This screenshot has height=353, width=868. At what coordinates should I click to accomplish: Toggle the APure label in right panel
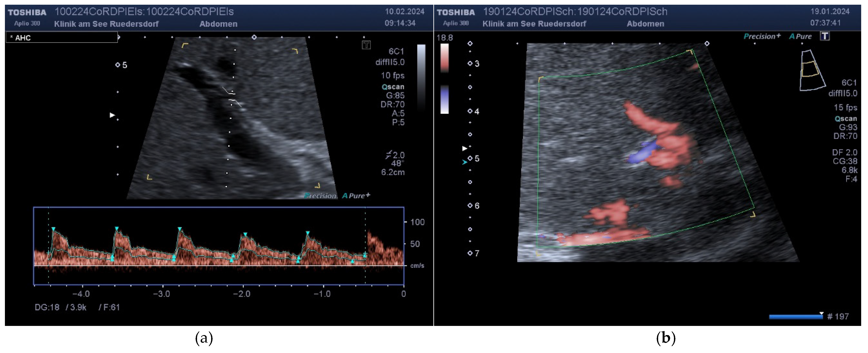[801, 36]
